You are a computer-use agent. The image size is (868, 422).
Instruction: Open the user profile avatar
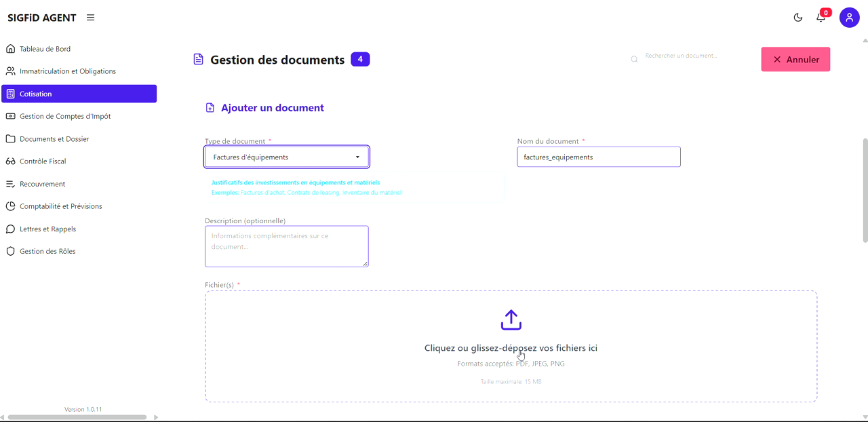849,17
